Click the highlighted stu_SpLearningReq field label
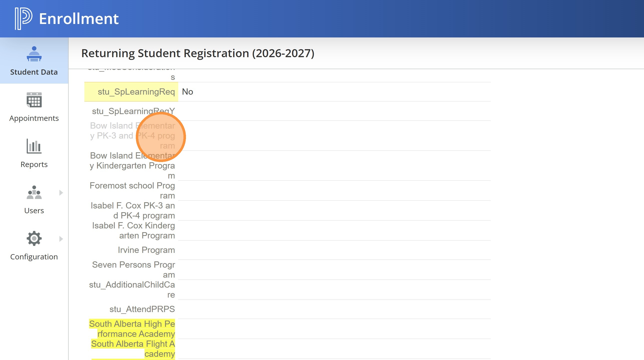Screen dimensions: 644x360 (x=136, y=92)
